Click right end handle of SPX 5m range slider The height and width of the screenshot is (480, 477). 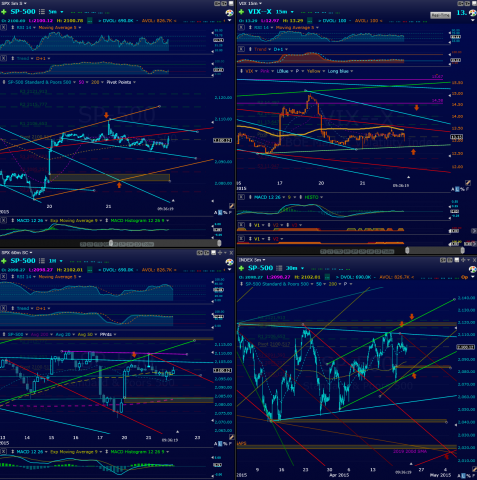click(219, 244)
